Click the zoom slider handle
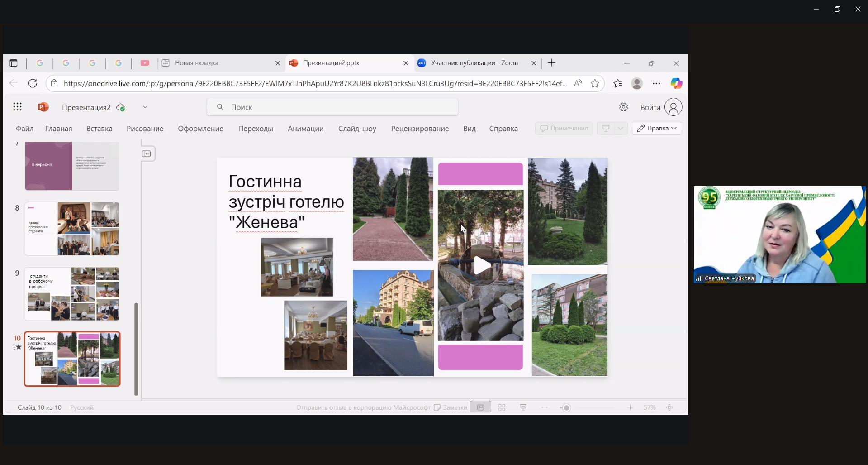The width and height of the screenshot is (868, 465). 566,408
